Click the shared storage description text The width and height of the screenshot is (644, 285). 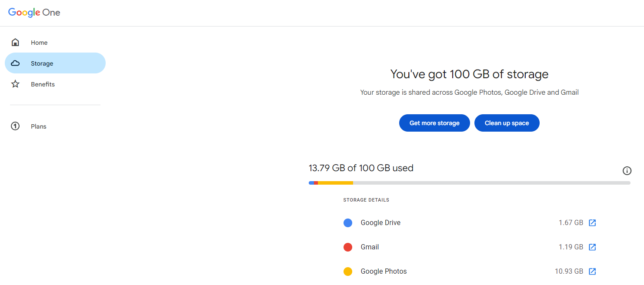pyautogui.click(x=469, y=93)
